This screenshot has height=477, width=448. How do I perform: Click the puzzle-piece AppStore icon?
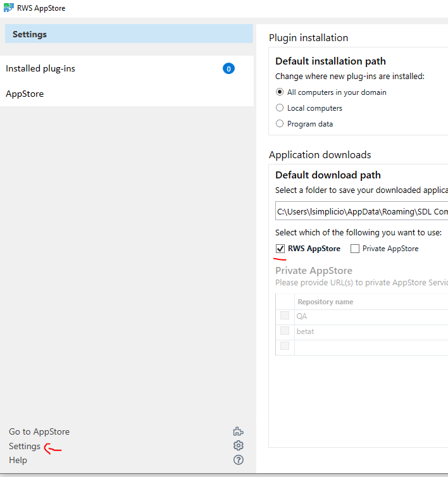click(x=239, y=431)
